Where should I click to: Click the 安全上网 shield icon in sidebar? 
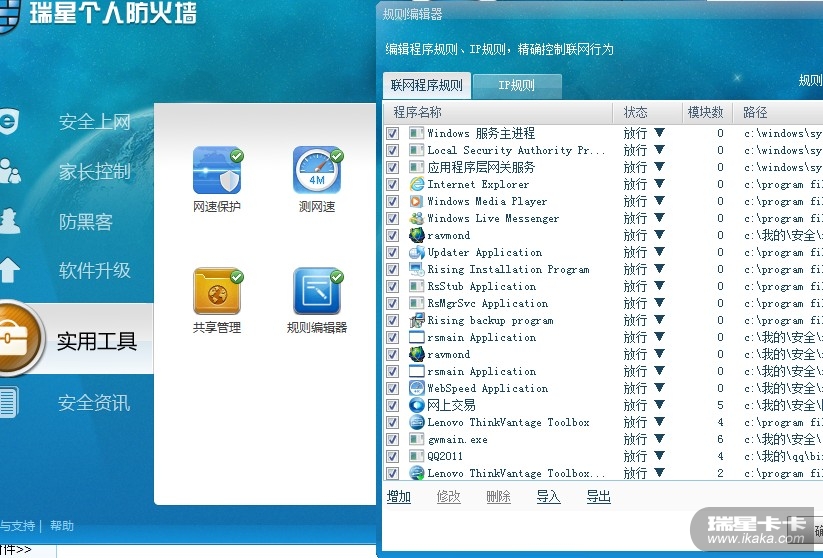(x=9, y=122)
